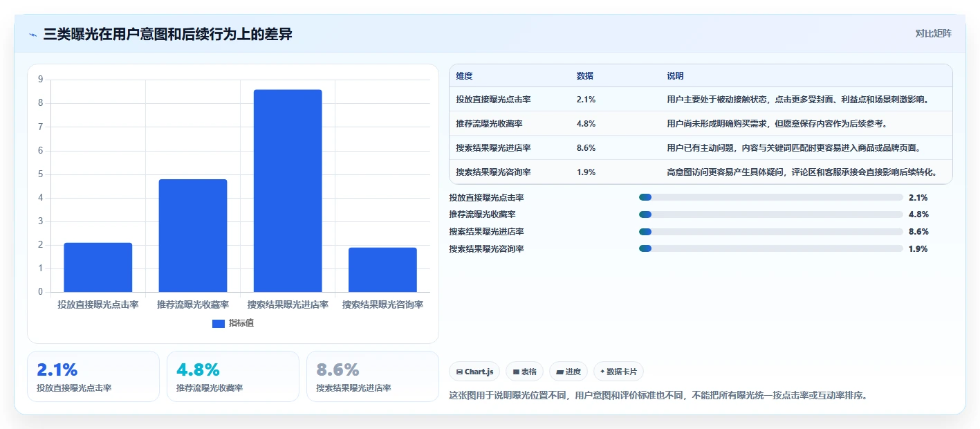
Task: Click the 8.6% value beside the progress bar
Action: click(918, 232)
